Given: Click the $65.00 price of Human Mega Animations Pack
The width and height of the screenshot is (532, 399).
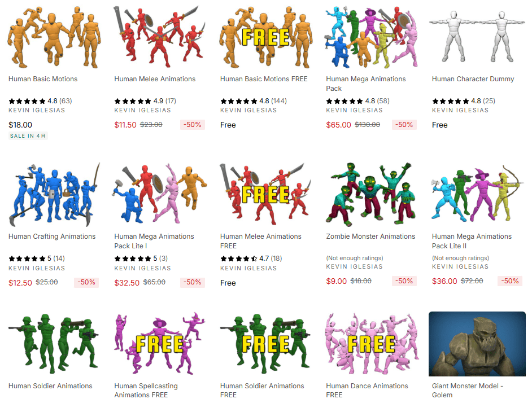Looking at the screenshot, I should click(x=338, y=125).
